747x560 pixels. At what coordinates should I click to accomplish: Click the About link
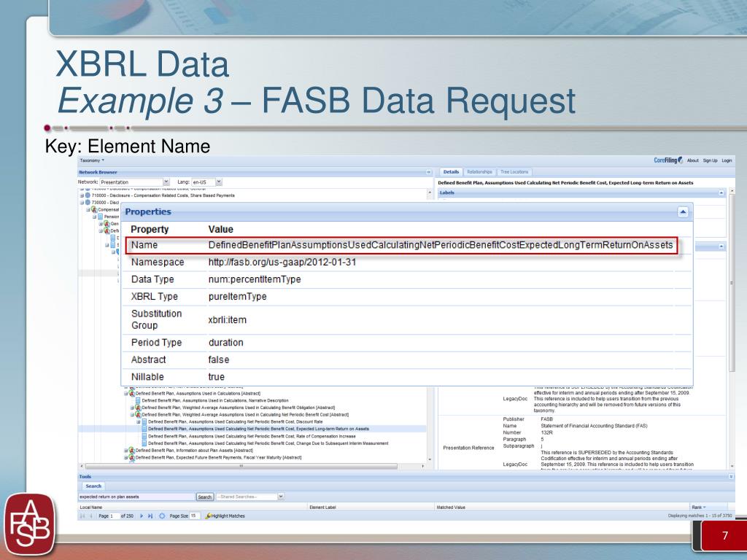click(693, 160)
